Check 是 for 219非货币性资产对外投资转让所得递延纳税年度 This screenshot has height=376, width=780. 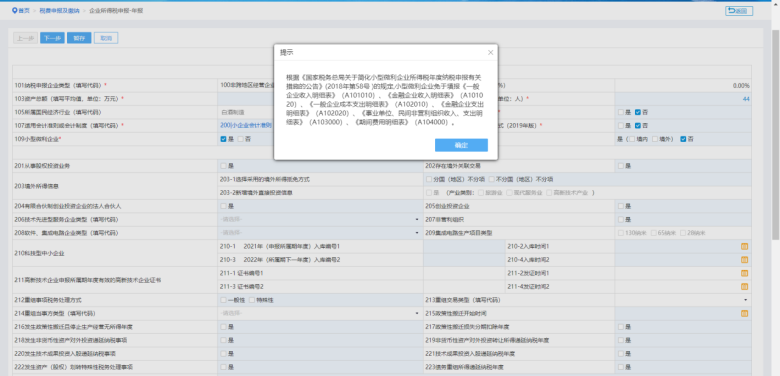pyautogui.click(x=621, y=340)
